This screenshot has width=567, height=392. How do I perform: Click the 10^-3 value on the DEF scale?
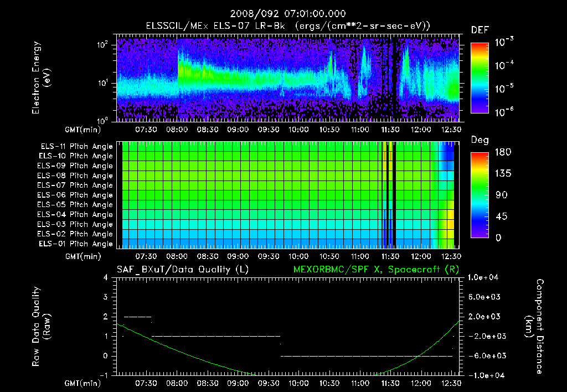pos(504,42)
